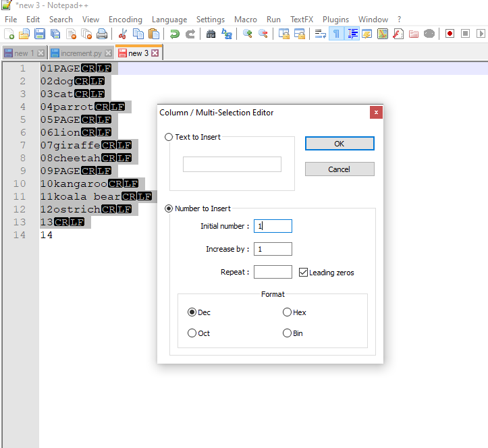Open the Plugins menu
488x448 pixels.
coord(335,20)
